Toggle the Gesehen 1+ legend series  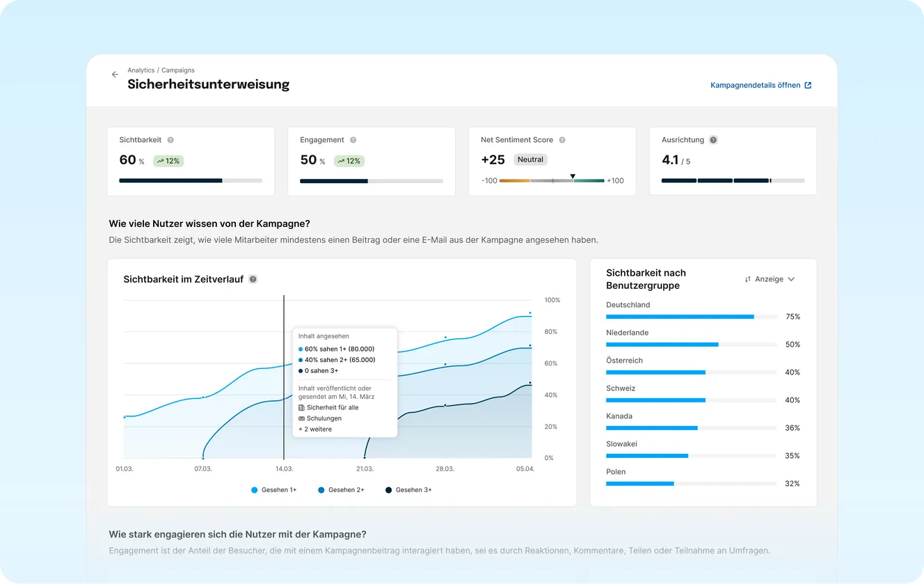(x=274, y=490)
